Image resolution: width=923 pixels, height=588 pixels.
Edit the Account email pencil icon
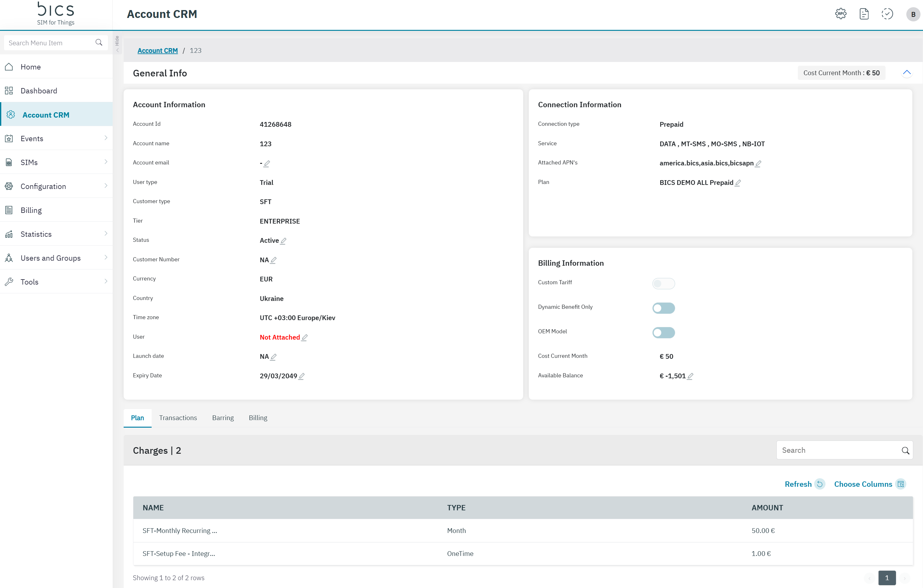267,164
